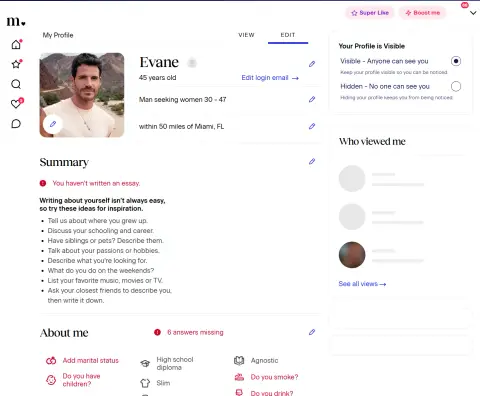480x396 pixels.
Task: Click the 'My Profile' heading
Action: pos(58,35)
